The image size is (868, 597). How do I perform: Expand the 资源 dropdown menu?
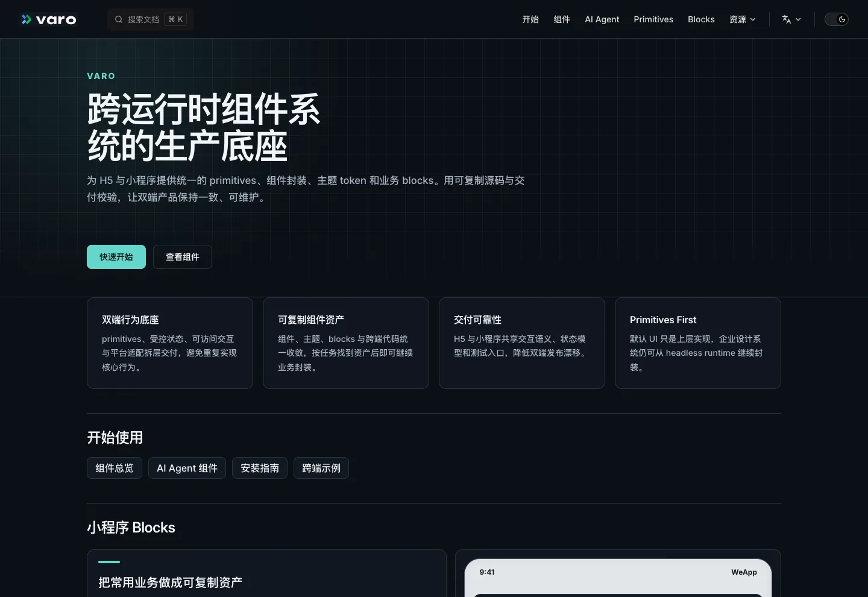tap(743, 19)
